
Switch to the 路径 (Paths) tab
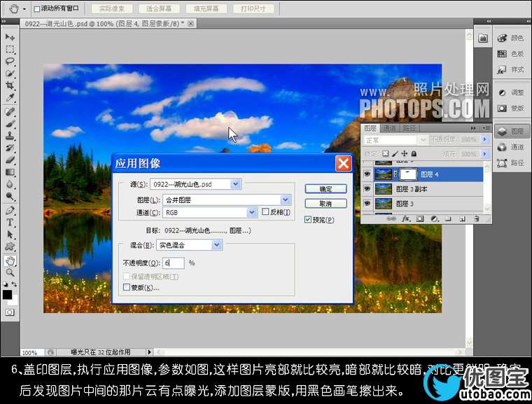tap(409, 128)
